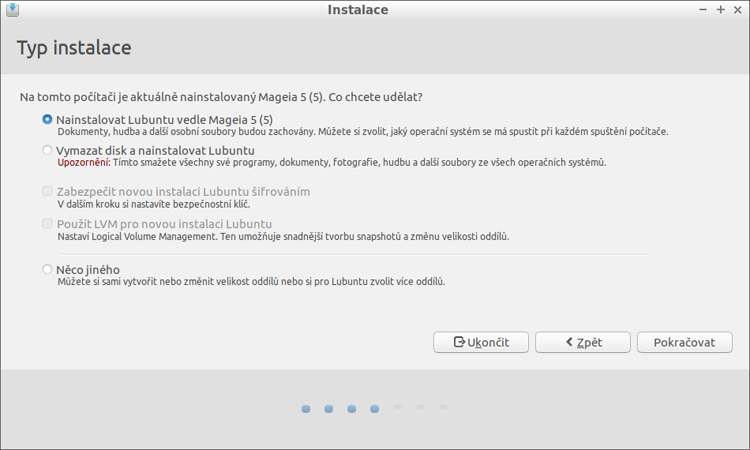Screen dimensions: 750x450
Task: Click Nastaví Logical Volume Management description
Action: 283,236
